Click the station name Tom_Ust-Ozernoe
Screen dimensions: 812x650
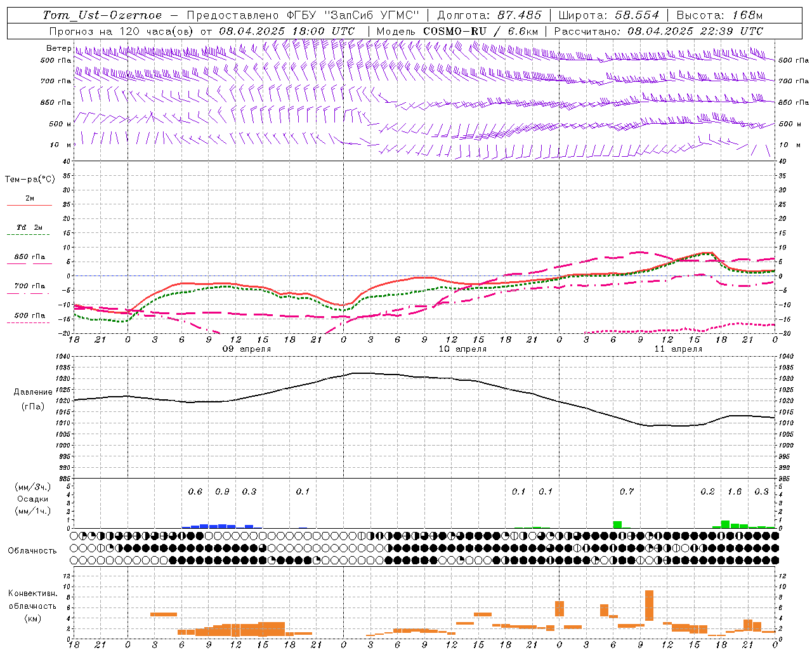pyautogui.click(x=102, y=15)
